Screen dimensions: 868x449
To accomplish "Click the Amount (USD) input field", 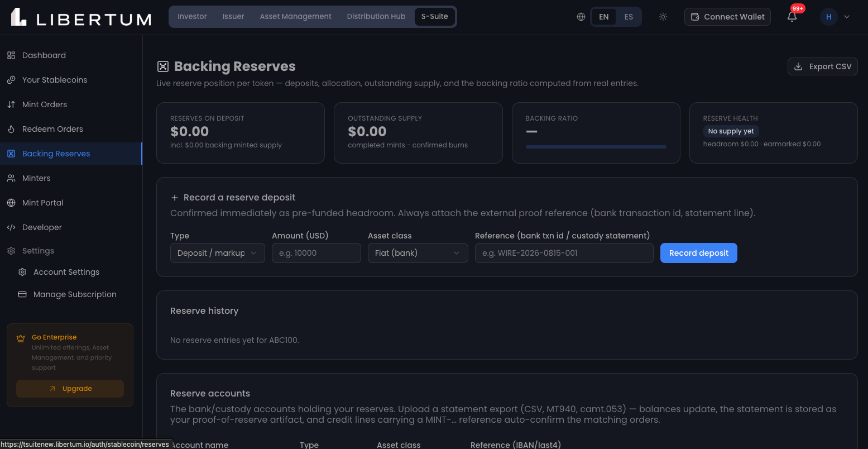I will pos(316,253).
